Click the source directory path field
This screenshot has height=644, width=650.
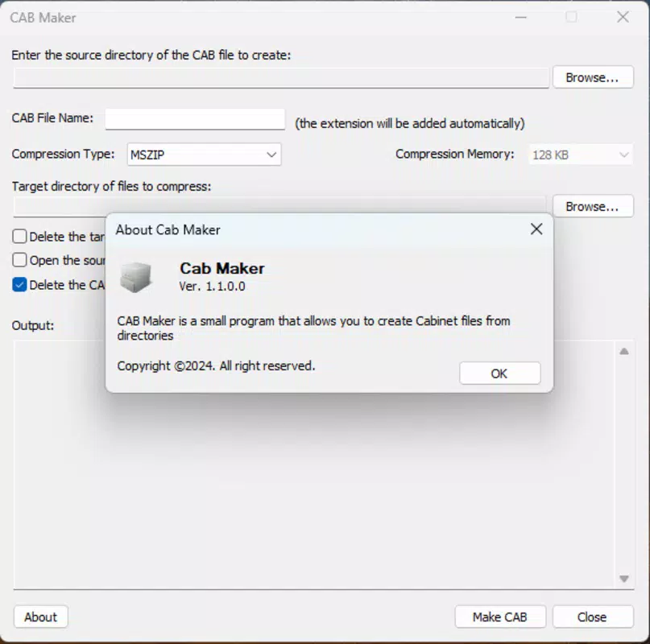click(x=281, y=78)
